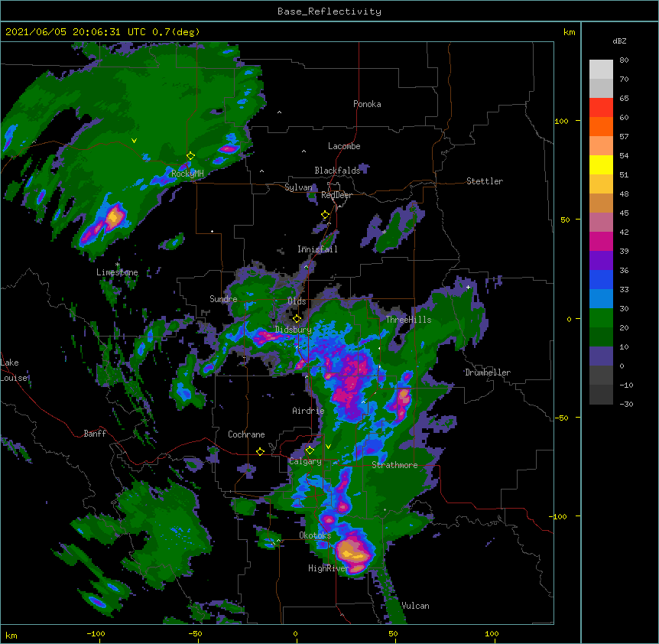This screenshot has width=659, height=644.
Task: Click yellow diamond marker below Cochrane label
Action: [260, 451]
